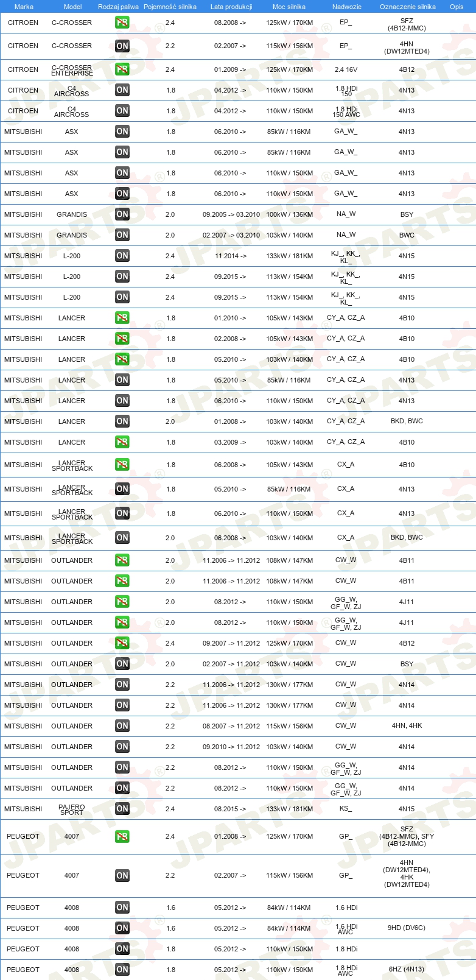Click ON icon in Pajero Sport row
The image size is (476, 980).
click(x=122, y=809)
